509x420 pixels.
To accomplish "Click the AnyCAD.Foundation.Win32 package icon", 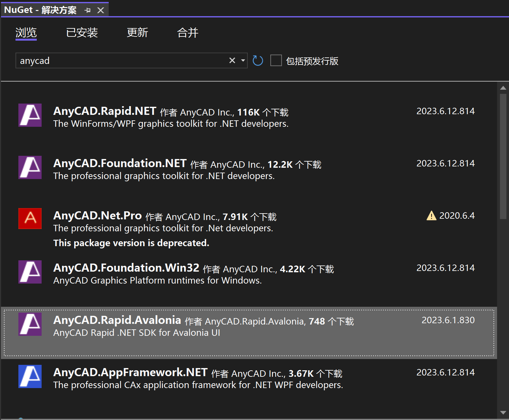I will coord(30,272).
